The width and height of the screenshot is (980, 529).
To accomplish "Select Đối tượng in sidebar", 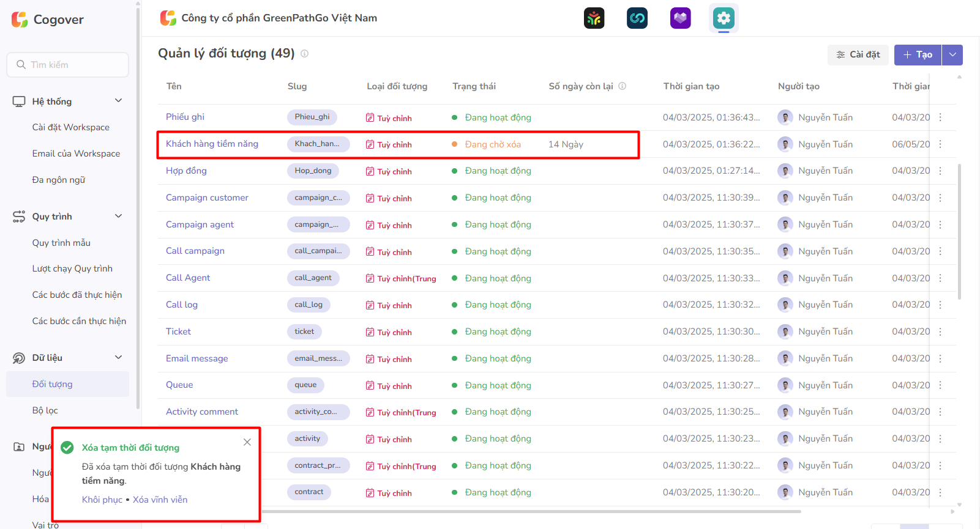I will [67, 384].
